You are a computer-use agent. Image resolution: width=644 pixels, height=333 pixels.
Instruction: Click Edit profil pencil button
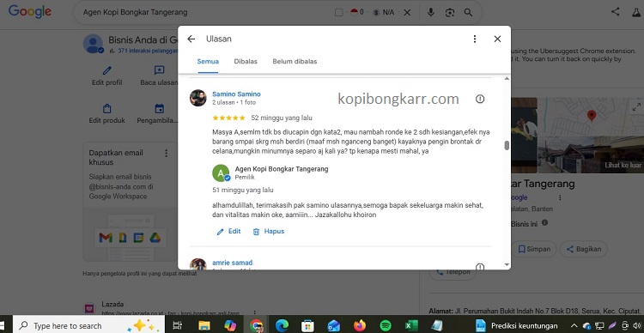106,76
